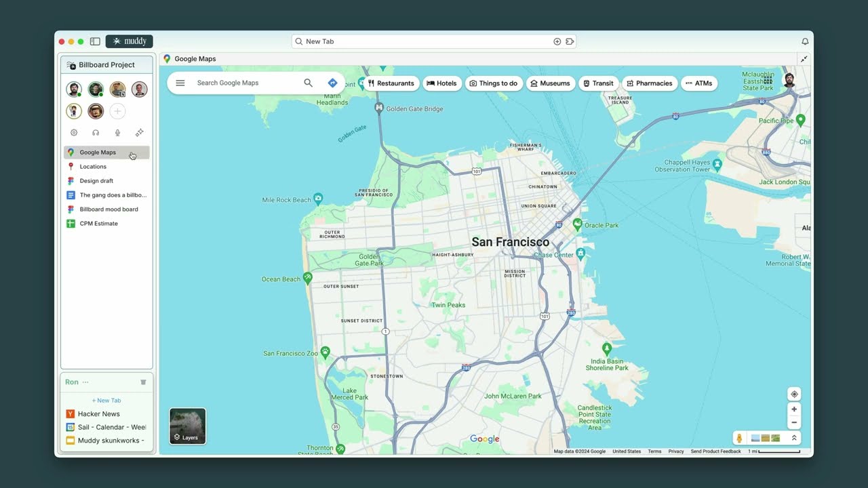Toggle headphones audio icon
The image size is (868, 488).
tap(96, 133)
